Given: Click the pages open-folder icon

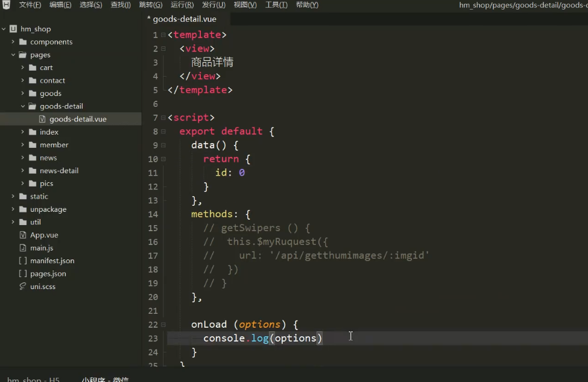Looking at the screenshot, I should [23, 55].
